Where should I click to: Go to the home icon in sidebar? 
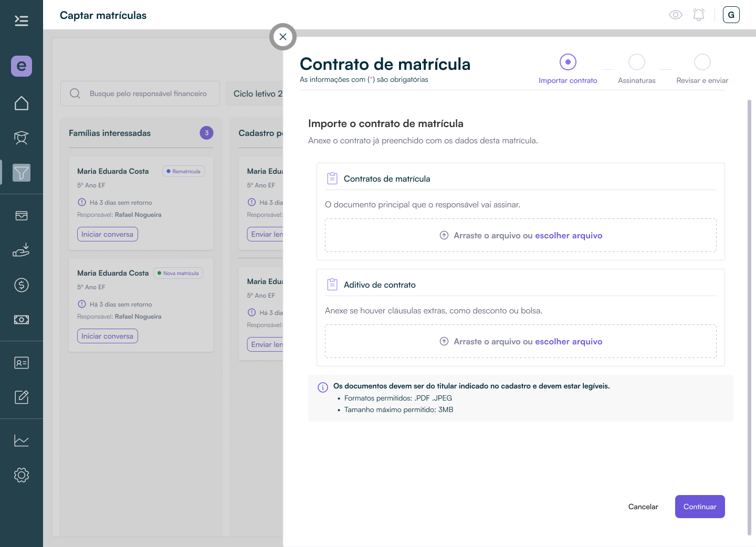[x=22, y=103]
